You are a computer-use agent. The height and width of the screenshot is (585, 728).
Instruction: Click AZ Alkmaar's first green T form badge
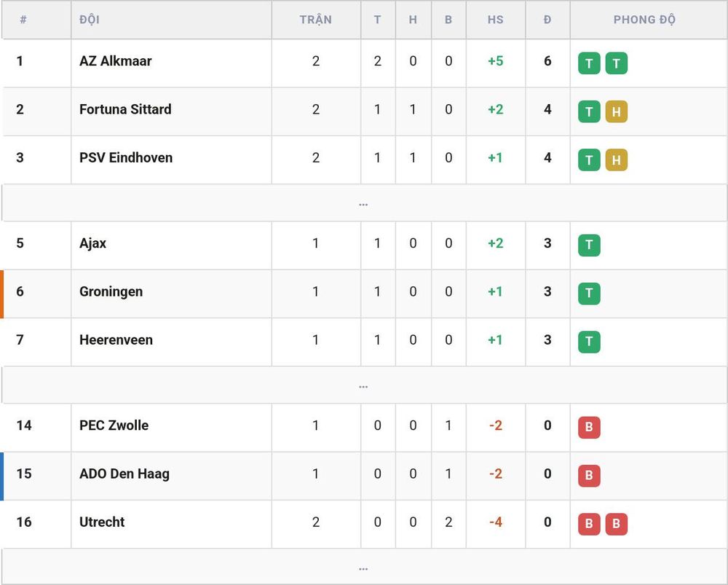pos(589,63)
